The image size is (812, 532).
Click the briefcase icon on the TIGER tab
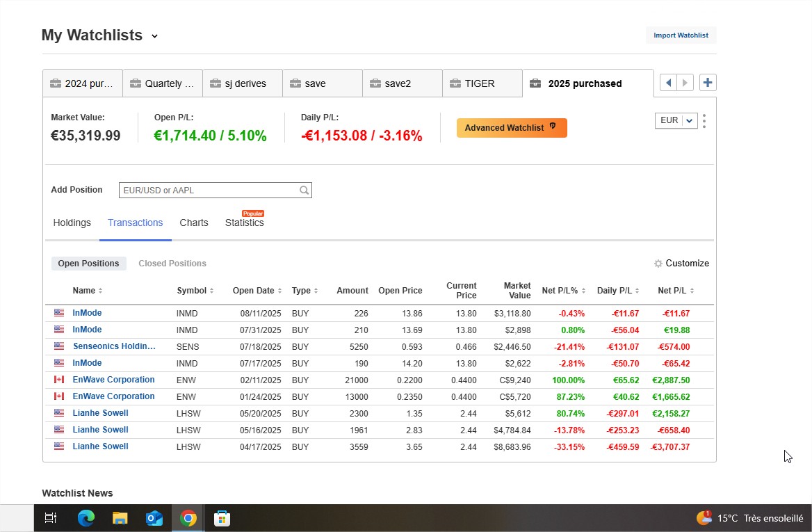457,82
